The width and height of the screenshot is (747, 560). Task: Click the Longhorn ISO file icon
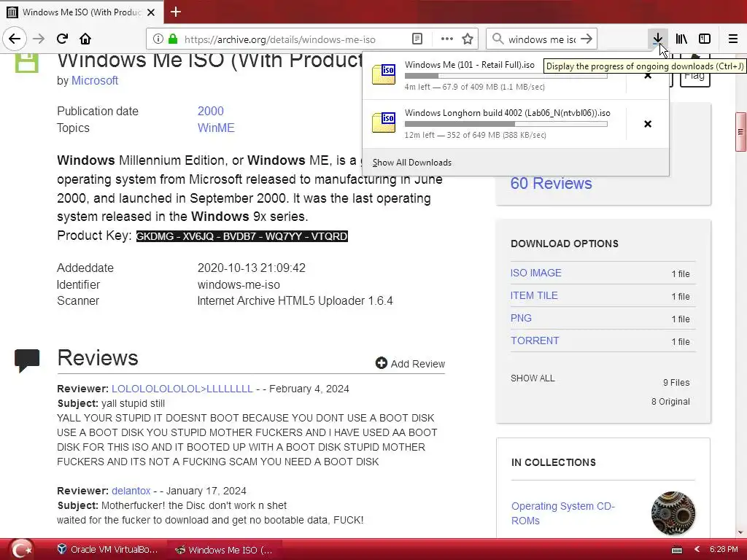tap(384, 122)
